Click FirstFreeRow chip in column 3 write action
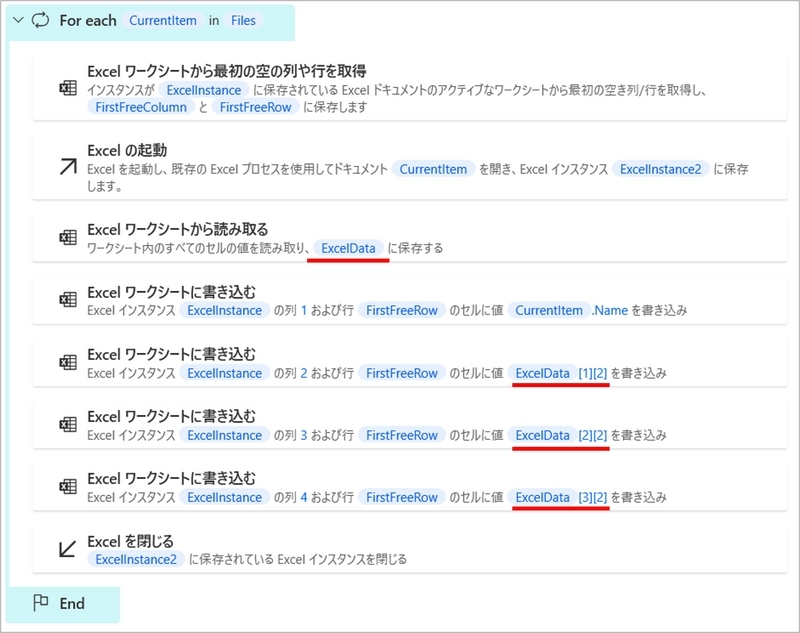Screen dimensions: 800x633 click(402, 435)
